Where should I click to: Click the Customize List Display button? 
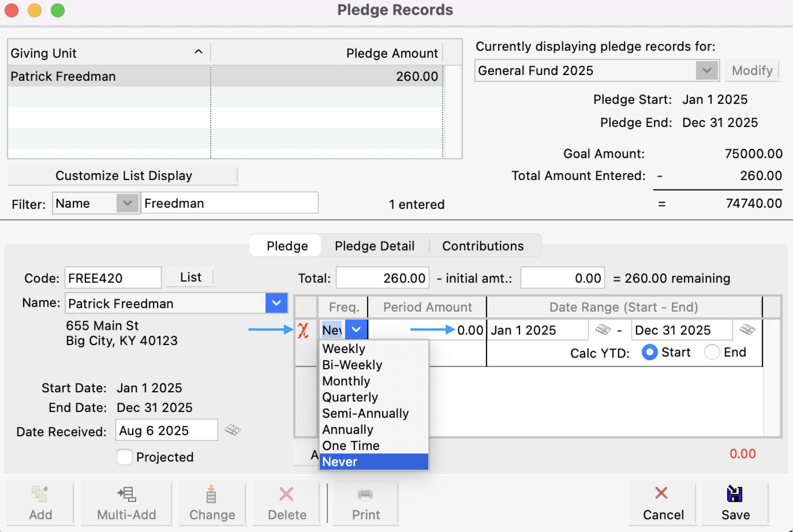(x=123, y=175)
